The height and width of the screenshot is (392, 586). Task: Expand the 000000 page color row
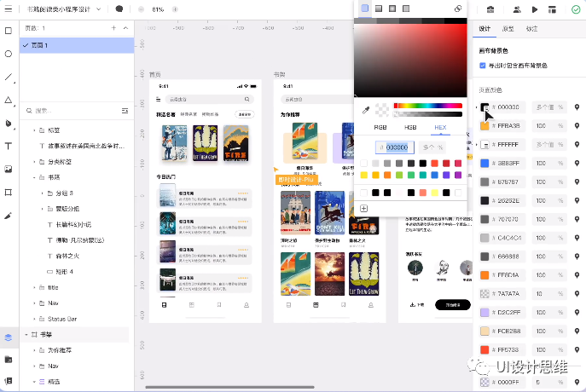coord(477,107)
